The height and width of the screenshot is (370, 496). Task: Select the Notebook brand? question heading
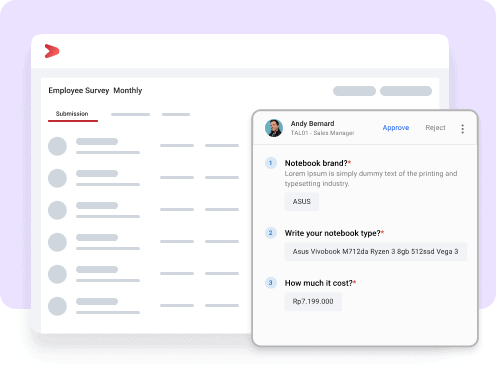click(x=318, y=163)
